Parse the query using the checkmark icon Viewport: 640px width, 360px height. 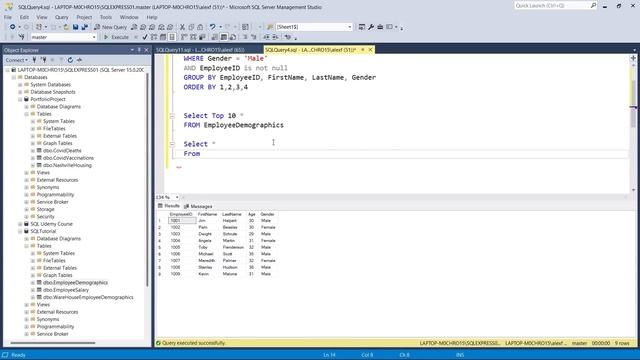coord(144,37)
